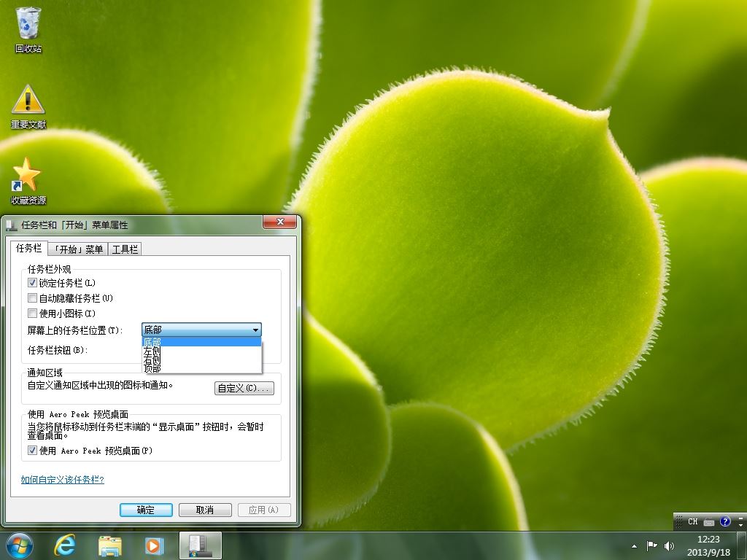
Task: Switch to the 任务栏 tab
Action: point(28,248)
